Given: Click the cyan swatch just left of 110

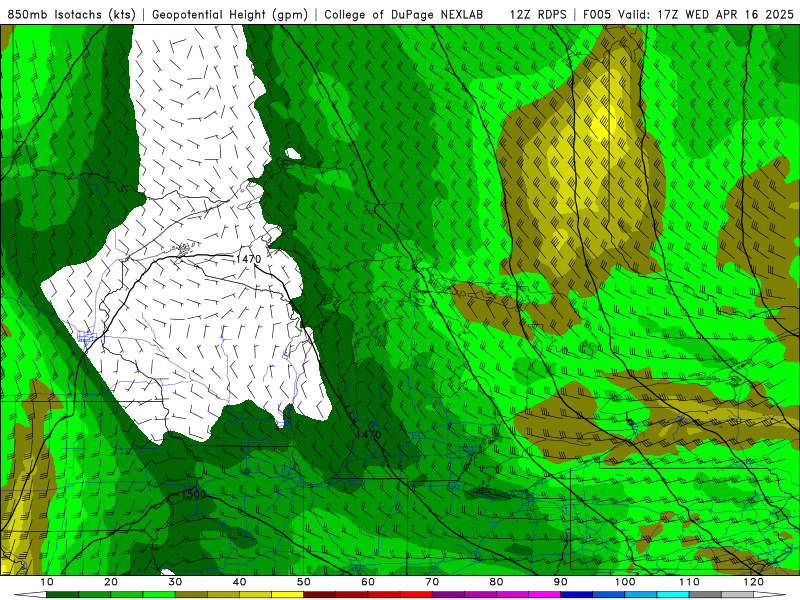Looking at the screenshot, I should (x=673, y=595).
